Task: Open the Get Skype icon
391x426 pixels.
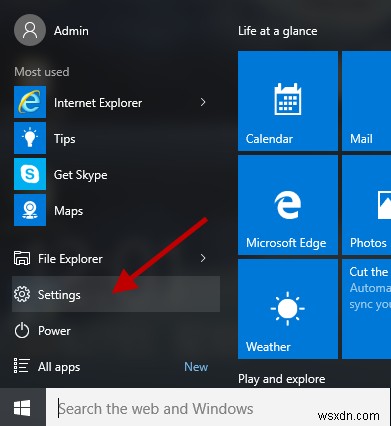Action: [x=30, y=174]
